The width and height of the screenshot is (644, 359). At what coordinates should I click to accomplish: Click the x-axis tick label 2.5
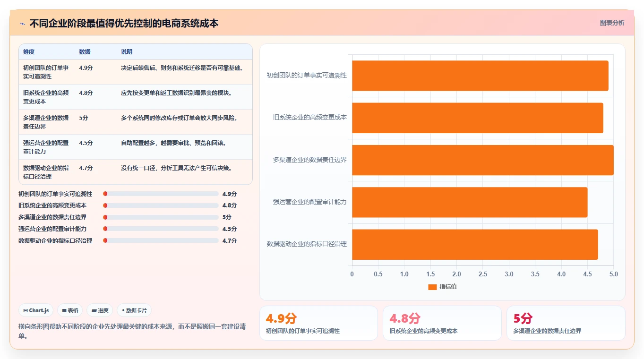click(483, 274)
